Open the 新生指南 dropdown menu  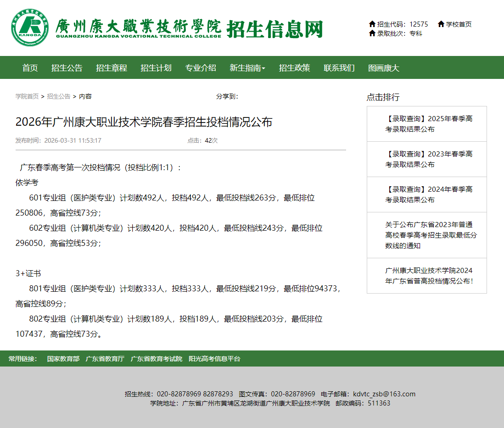point(246,67)
